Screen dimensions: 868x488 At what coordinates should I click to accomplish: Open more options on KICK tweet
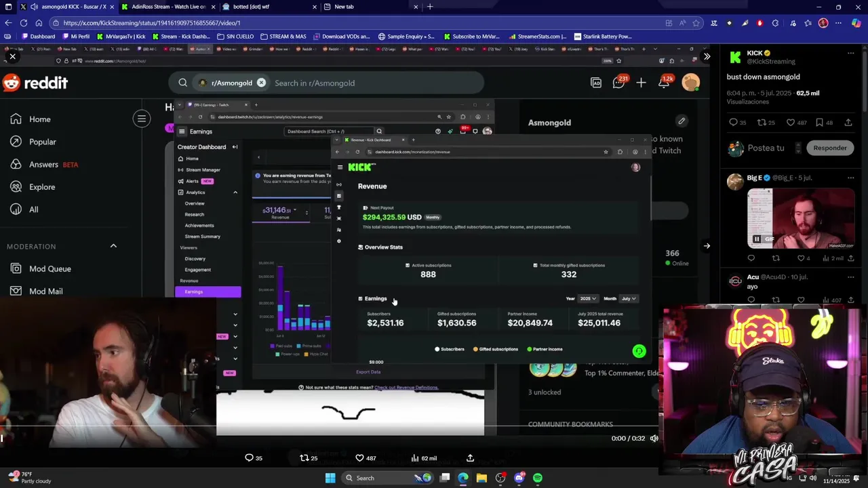point(850,53)
